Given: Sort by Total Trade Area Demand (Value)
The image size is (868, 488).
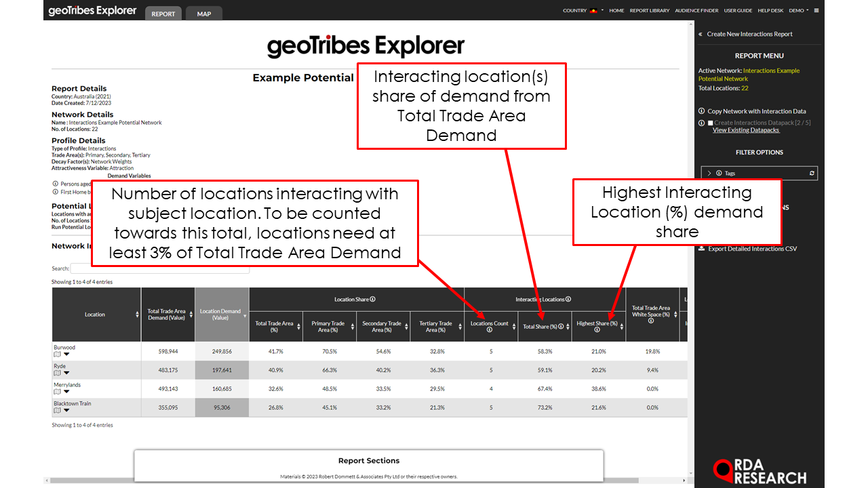Looking at the screenshot, I should (167, 314).
